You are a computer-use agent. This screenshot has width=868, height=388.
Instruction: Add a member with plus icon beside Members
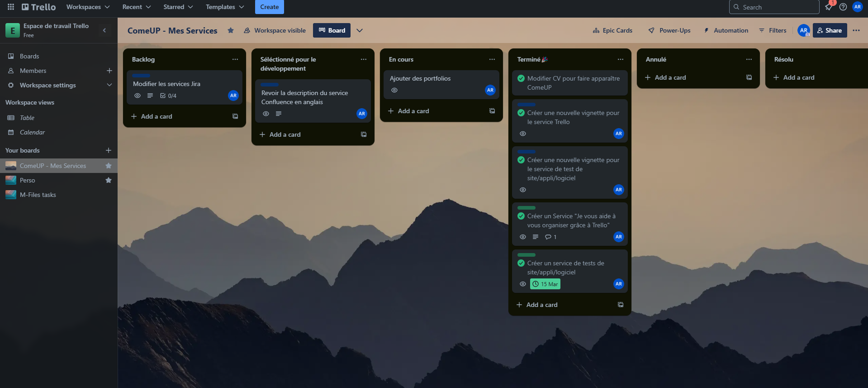[x=109, y=71]
